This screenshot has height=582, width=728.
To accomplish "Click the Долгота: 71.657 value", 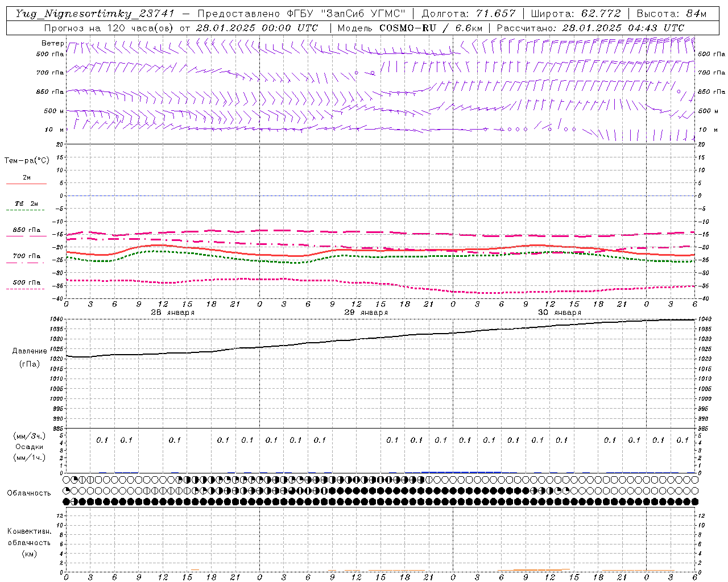I will tap(469, 14).
